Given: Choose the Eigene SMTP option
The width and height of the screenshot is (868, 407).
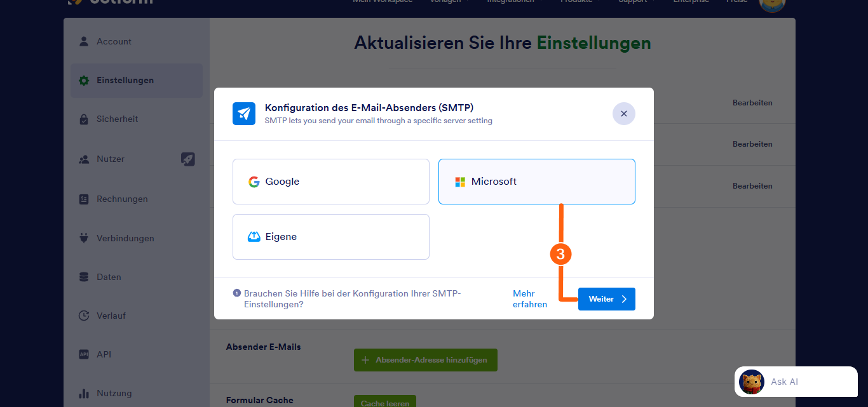Looking at the screenshot, I should [x=330, y=236].
